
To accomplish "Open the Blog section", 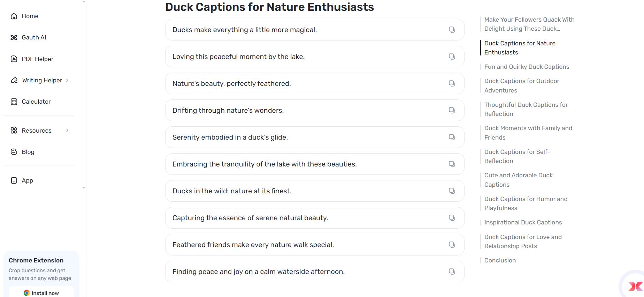I will tap(28, 152).
